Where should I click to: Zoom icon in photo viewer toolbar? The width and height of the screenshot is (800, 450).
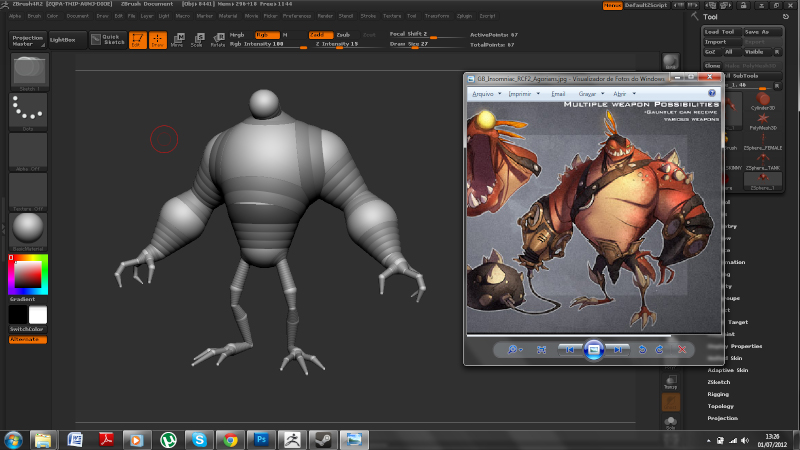[514, 349]
